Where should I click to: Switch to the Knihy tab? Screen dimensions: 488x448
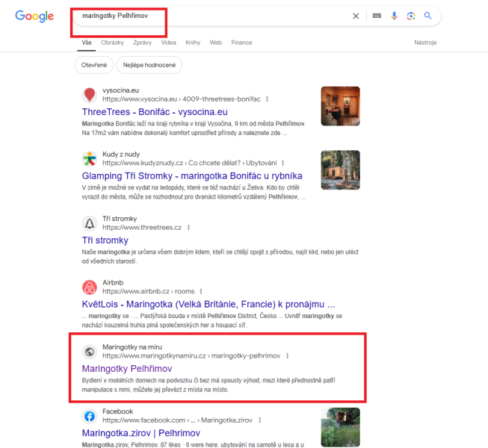[x=193, y=43]
